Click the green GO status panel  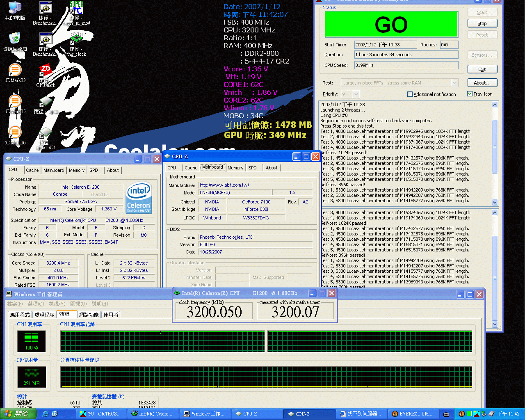point(391,25)
